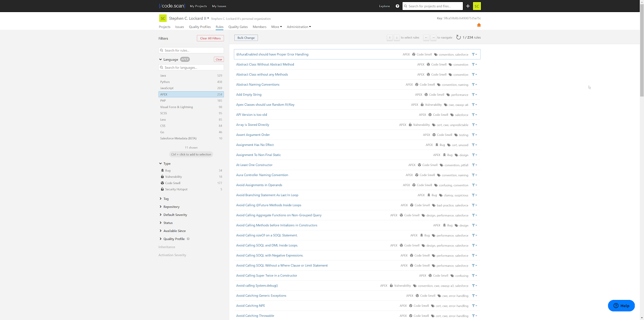Switch to the Quality Profiles tab
The height and width of the screenshot is (320, 644).
(200, 27)
